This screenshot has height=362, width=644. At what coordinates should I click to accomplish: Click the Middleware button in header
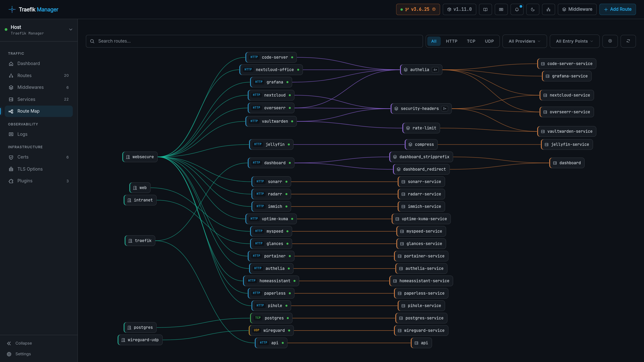click(x=577, y=9)
